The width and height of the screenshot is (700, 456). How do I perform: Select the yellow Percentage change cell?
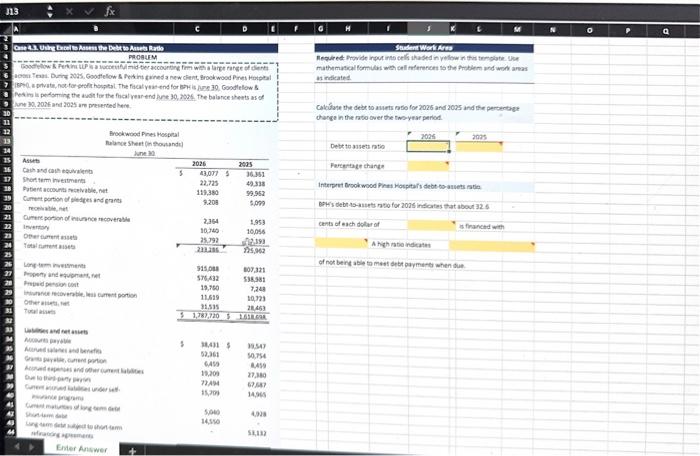tap(428, 166)
